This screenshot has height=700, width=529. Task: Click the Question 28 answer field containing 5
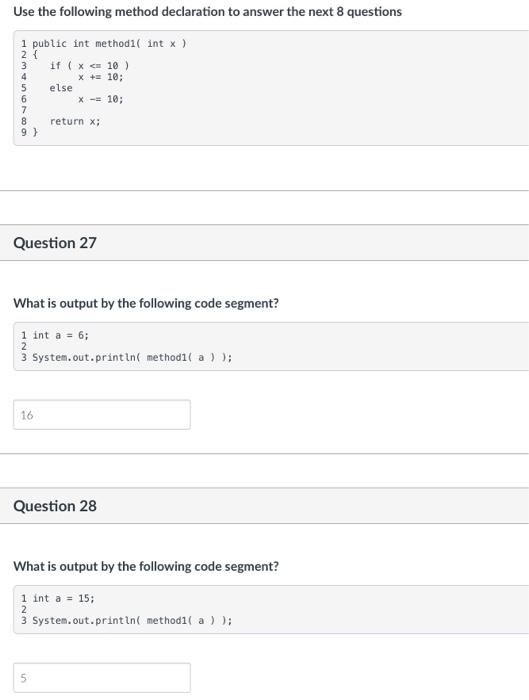(102, 678)
